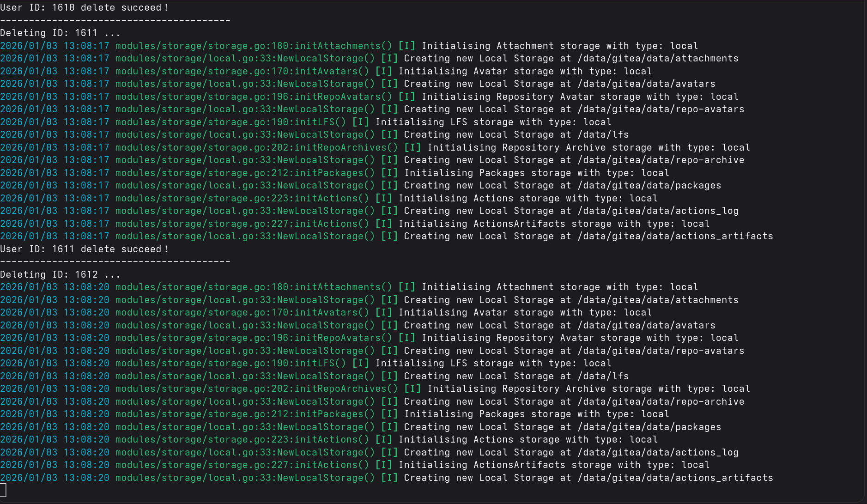
Task: Click the /data/gitea/data/packages path logged at 13:08:20
Action: point(649,427)
